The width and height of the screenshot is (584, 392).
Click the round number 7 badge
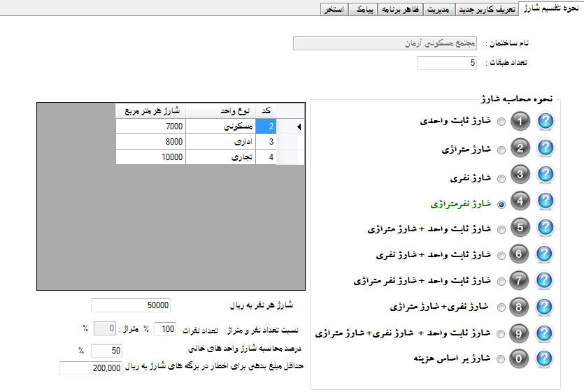click(519, 280)
